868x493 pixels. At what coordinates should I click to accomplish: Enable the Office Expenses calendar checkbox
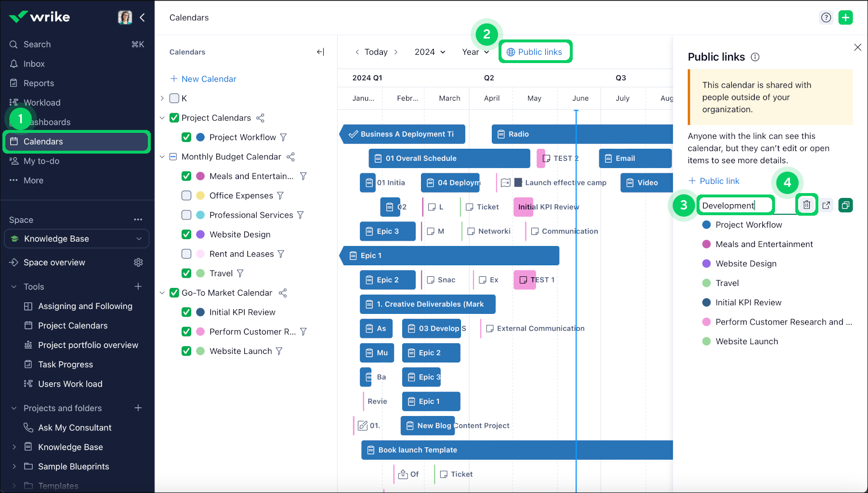(186, 195)
